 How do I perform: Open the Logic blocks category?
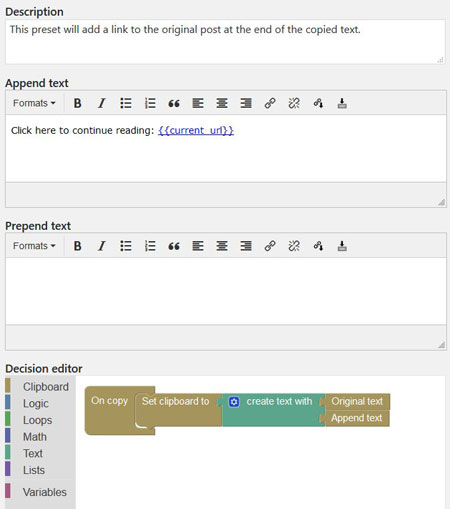[x=36, y=403]
